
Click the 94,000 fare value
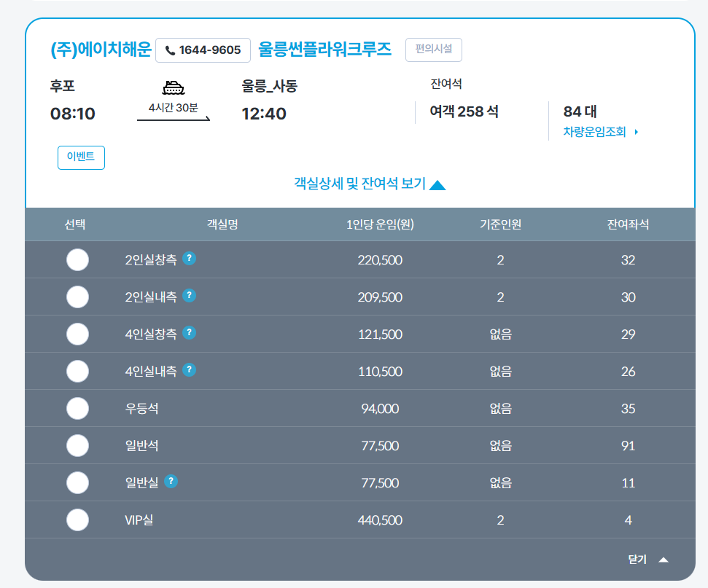pyautogui.click(x=380, y=409)
